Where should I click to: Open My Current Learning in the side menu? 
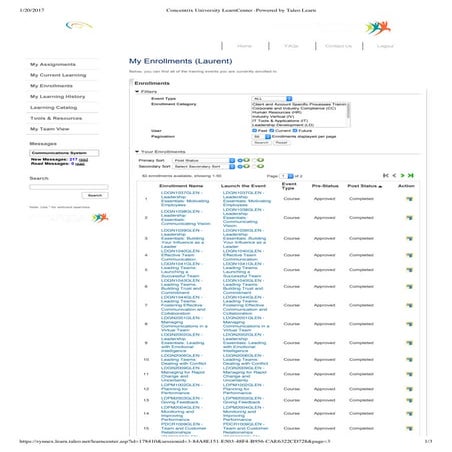[x=58, y=75]
